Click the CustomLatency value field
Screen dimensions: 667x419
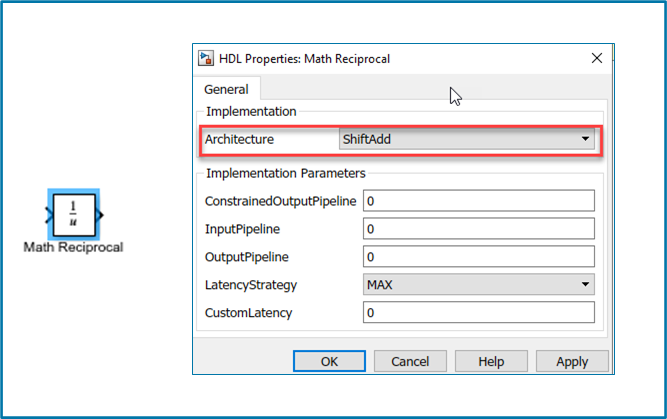click(x=479, y=313)
